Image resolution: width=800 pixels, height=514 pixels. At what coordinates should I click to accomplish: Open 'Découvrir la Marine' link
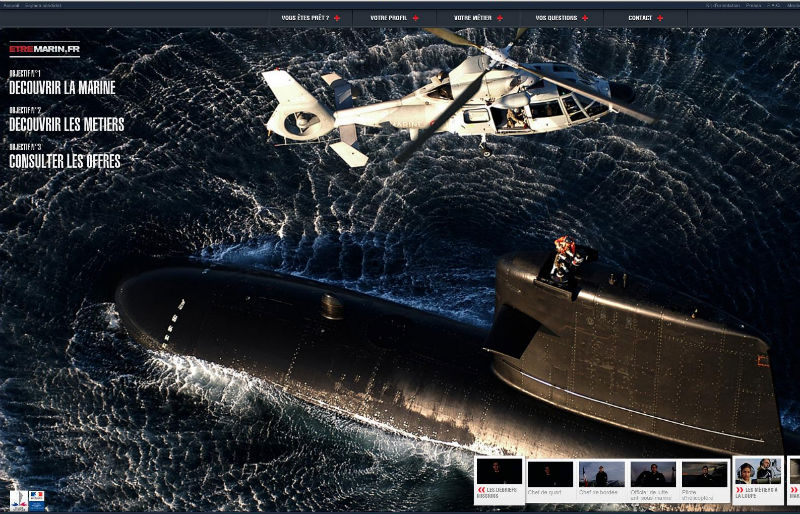[62, 88]
